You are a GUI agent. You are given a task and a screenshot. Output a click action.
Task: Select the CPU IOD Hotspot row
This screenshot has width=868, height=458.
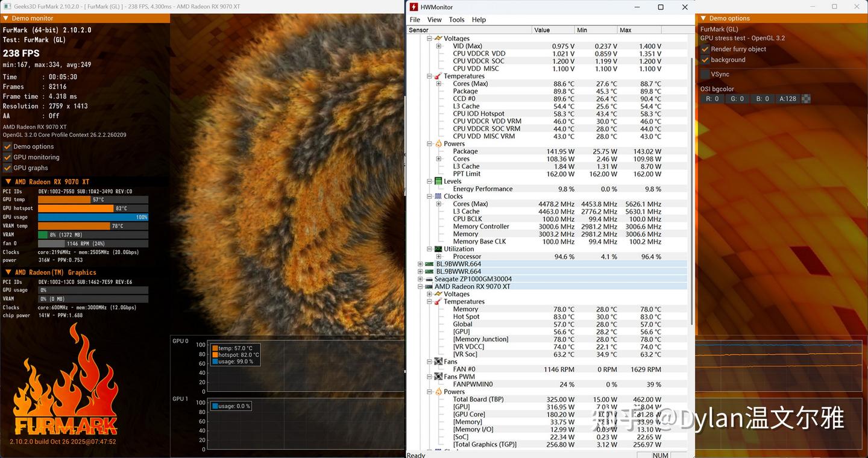(547, 114)
